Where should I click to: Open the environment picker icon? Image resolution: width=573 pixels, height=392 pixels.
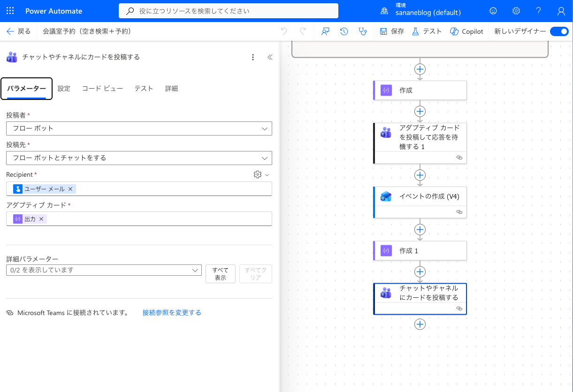385,11
